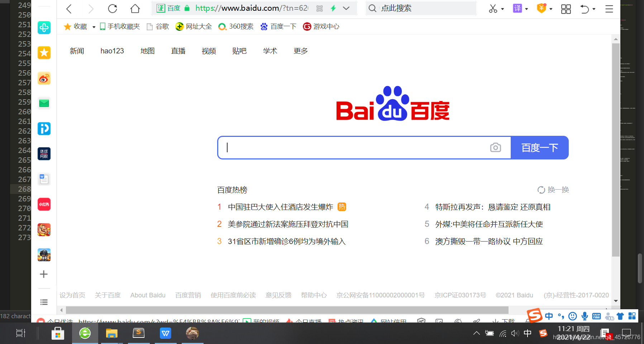Open the sidebar list menu icon
Viewport: 644px width, 344px height.
pos(44,302)
